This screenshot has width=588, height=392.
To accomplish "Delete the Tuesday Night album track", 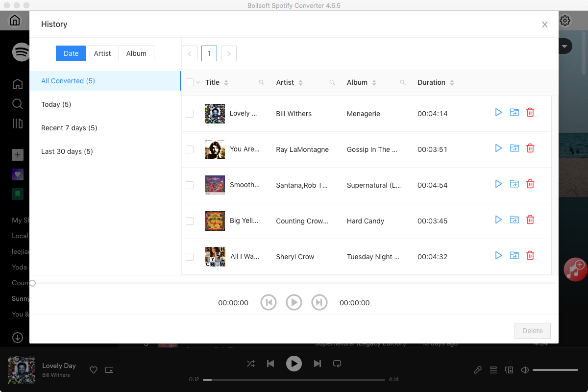I will pos(530,255).
